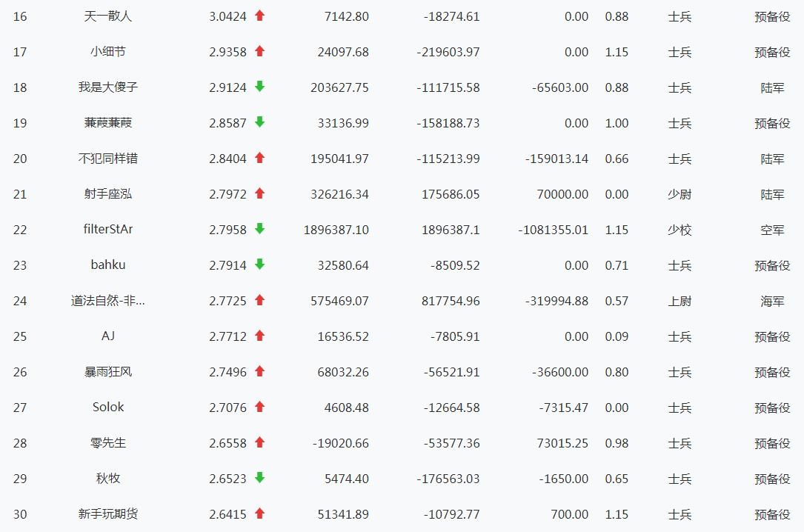The width and height of the screenshot is (804, 532).
Task: Click red up arrow next to 2.7972
Action: pos(259,193)
